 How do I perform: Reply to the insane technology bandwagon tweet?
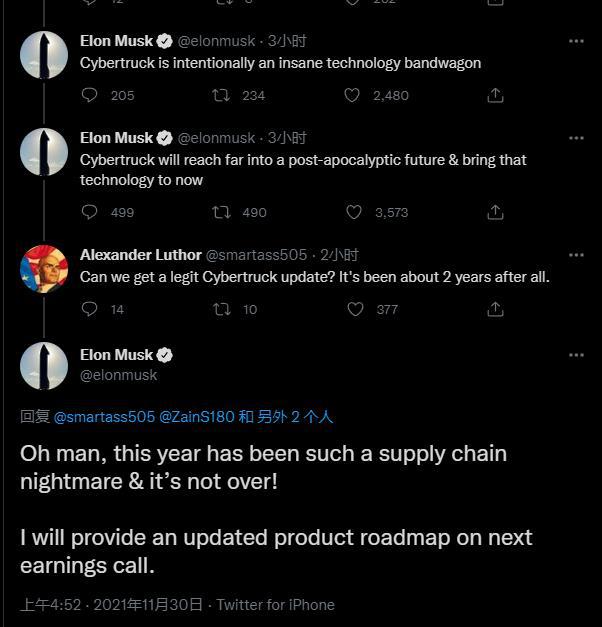click(x=90, y=95)
